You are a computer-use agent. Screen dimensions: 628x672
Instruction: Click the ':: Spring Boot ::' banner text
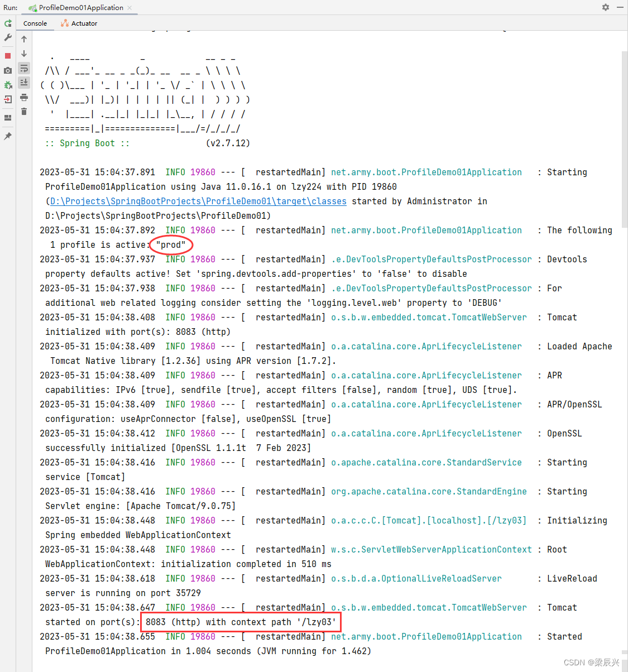[x=88, y=143]
